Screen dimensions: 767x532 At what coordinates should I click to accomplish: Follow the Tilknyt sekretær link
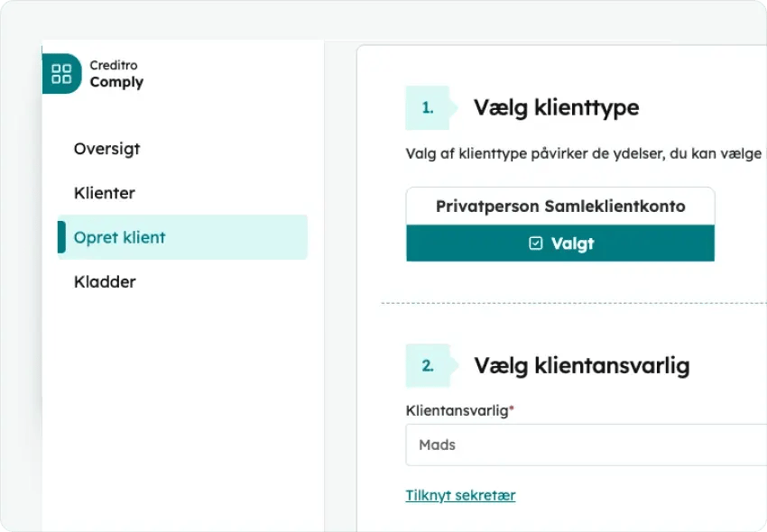click(460, 495)
